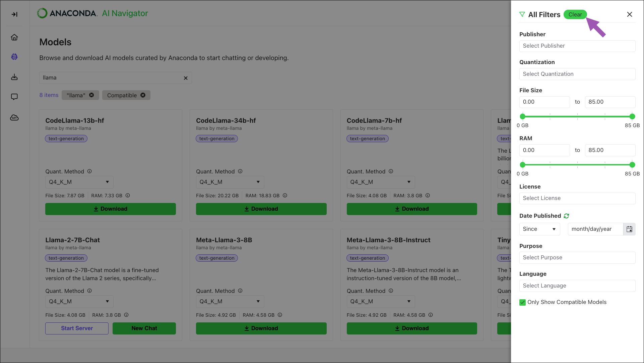
Task: Show RAM info for CodeLlama-34b-hf
Action: [285, 195]
